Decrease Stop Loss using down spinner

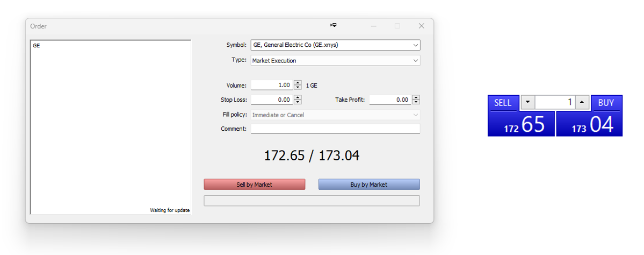[298, 102]
